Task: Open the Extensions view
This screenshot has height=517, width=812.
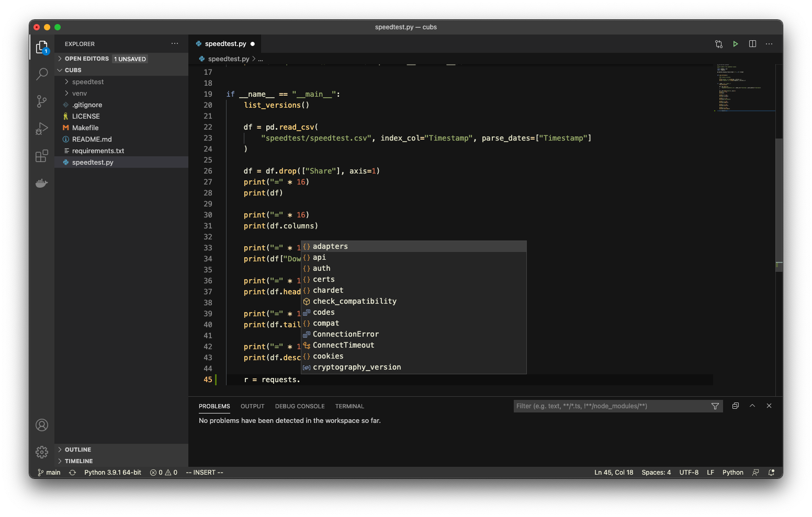Action: [42, 156]
